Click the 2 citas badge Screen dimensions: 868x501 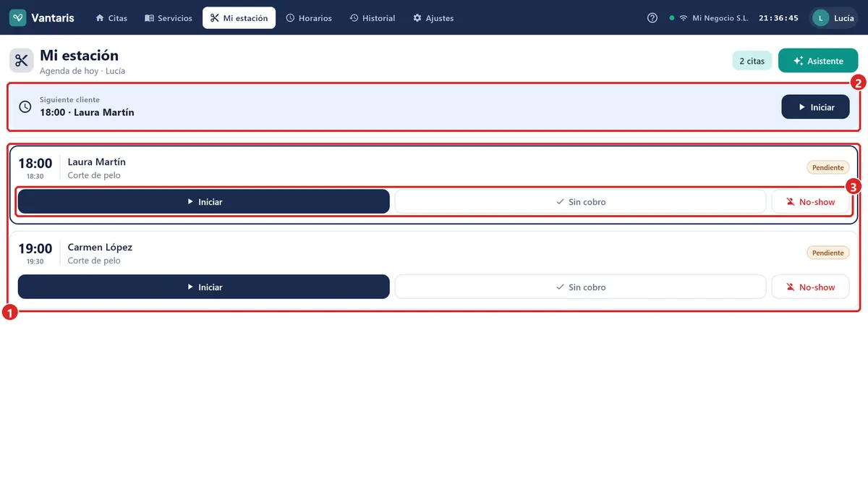click(752, 61)
